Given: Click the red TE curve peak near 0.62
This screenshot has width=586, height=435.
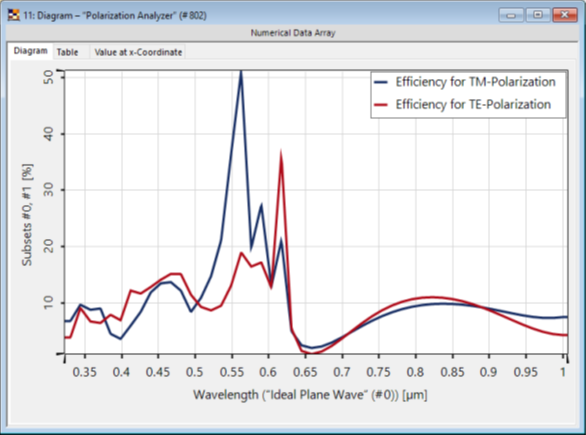Looking at the screenshot, I should pos(281,154).
